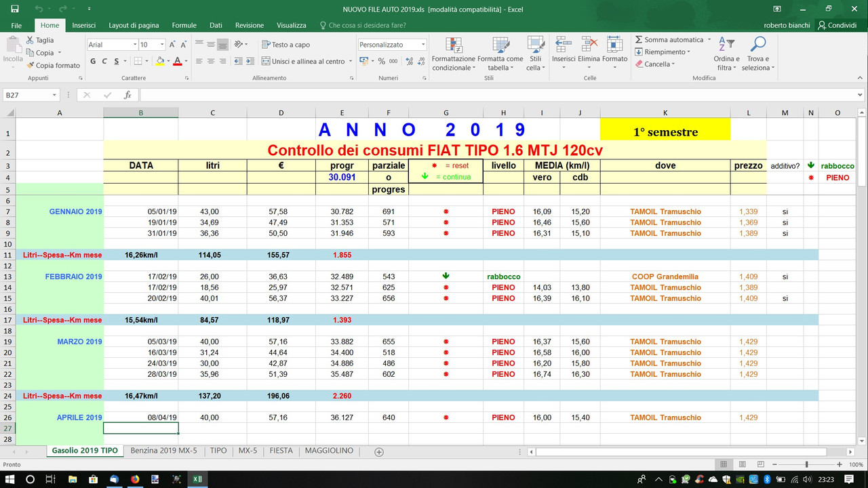Open font color dropdown arrow
Viewport: 868px width, 488px height.
click(x=186, y=61)
